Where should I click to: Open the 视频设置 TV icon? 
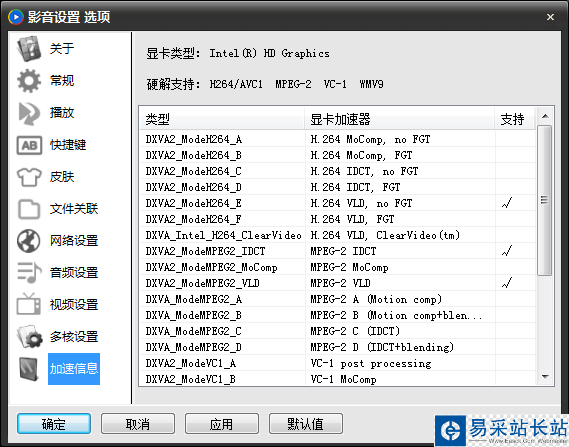pos(29,304)
